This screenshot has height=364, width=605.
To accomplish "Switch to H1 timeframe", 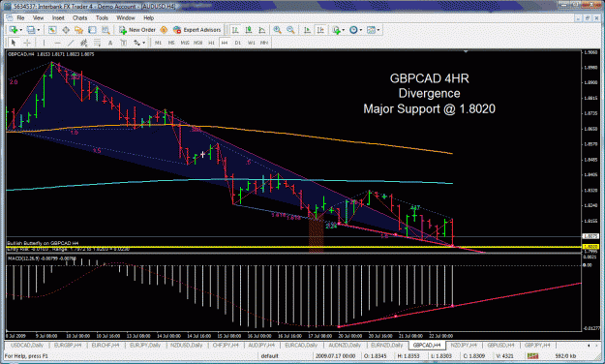I will pyautogui.click(x=211, y=43).
